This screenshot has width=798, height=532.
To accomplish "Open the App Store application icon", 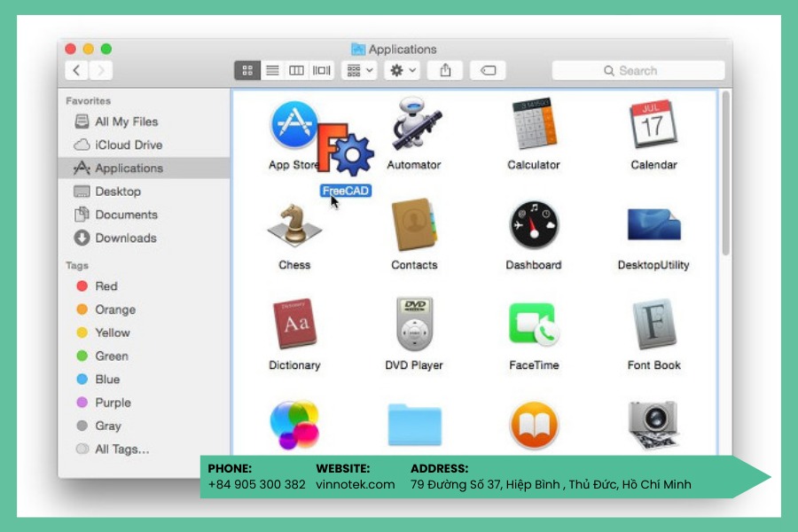I will click(x=294, y=125).
